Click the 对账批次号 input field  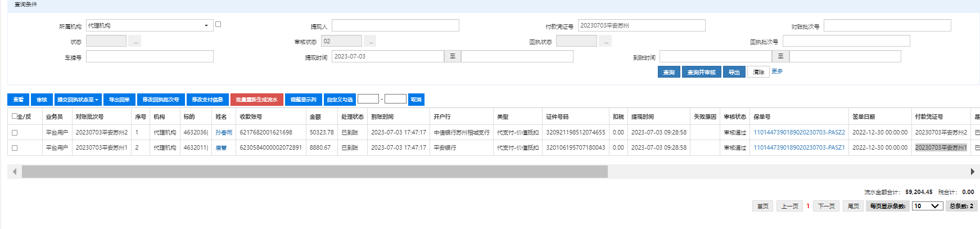pyautogui.click(x=887, y=25)
